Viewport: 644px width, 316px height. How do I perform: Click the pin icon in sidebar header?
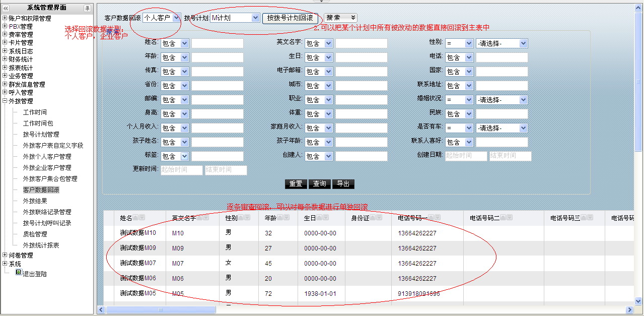tap(87, 8)
